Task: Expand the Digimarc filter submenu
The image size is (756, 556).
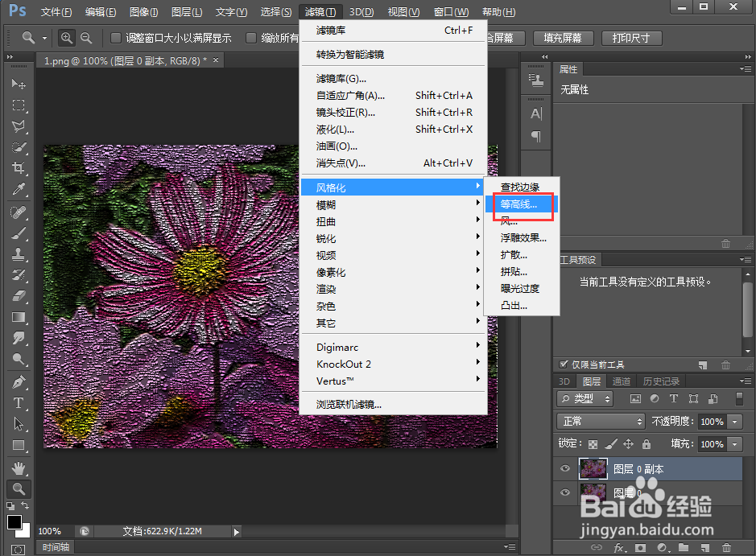Action: click(x=394, y=347)
